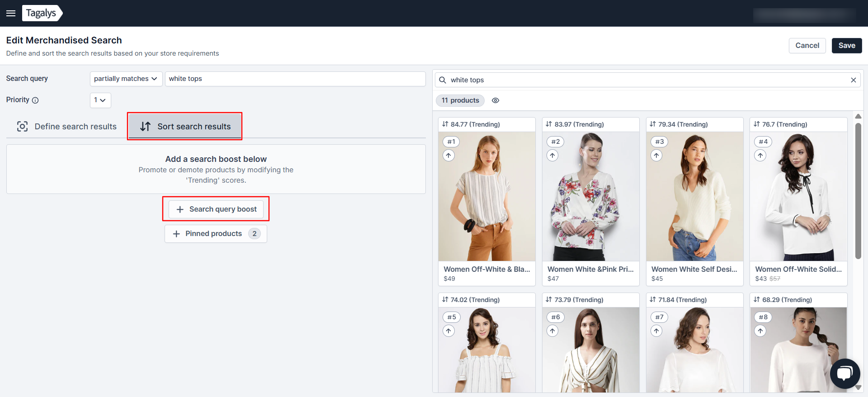Click the #6 product thumbnail
This screenshot has height=397, width=868.
(591, 350)
